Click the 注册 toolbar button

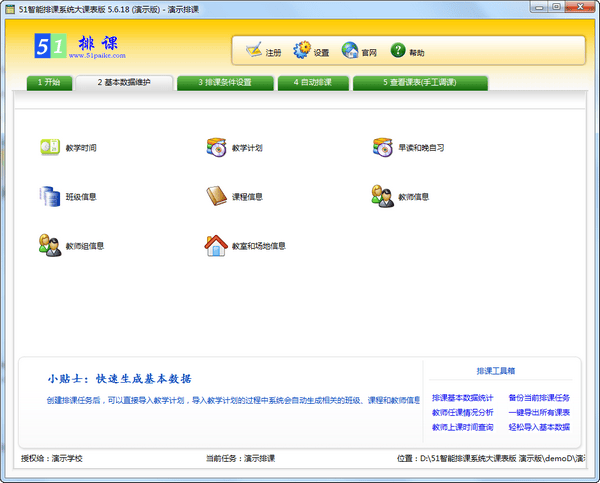click(264, 51)
